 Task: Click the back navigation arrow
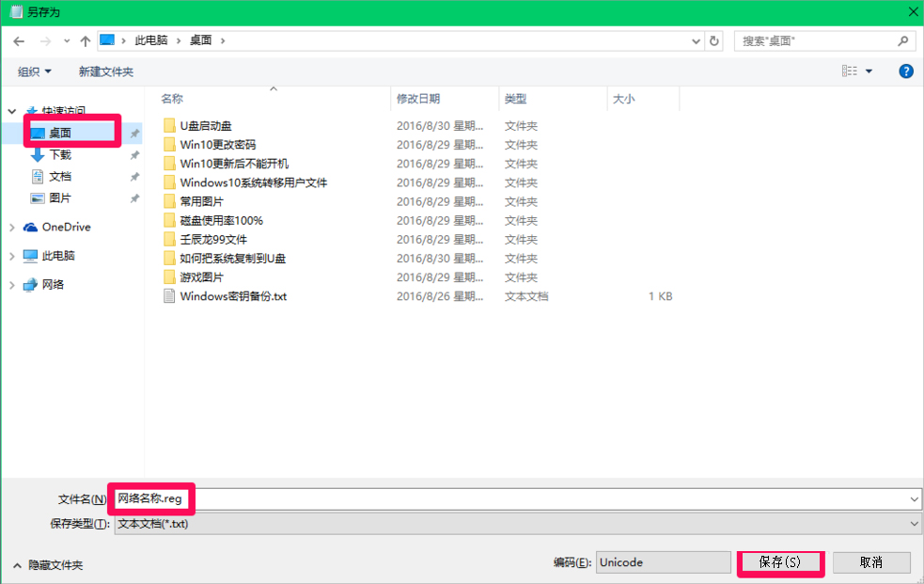(19, 40)
